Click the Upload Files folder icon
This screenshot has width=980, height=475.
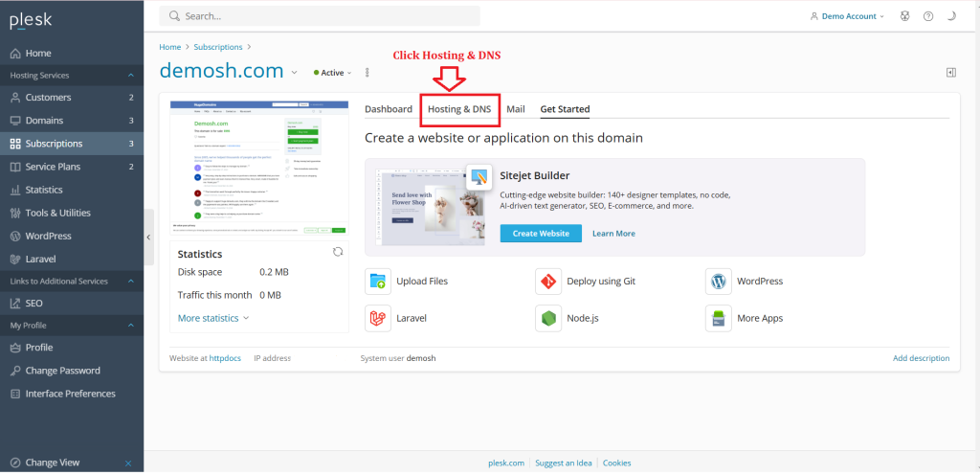378,282
